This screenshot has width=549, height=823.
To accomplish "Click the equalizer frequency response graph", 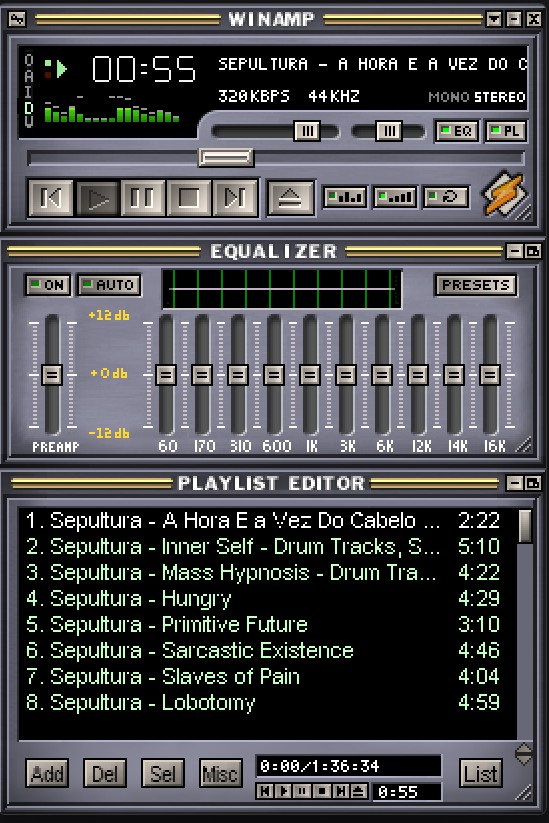I will click(282, 289).
